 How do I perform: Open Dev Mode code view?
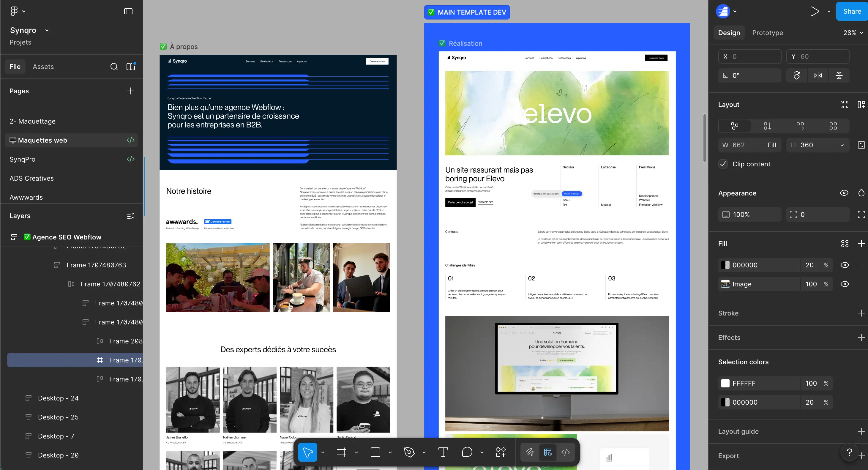565,452
